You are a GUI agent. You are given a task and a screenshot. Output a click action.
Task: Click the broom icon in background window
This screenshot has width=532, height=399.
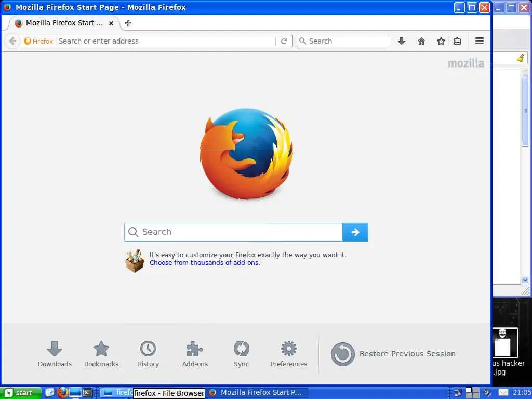click(521, 58)
